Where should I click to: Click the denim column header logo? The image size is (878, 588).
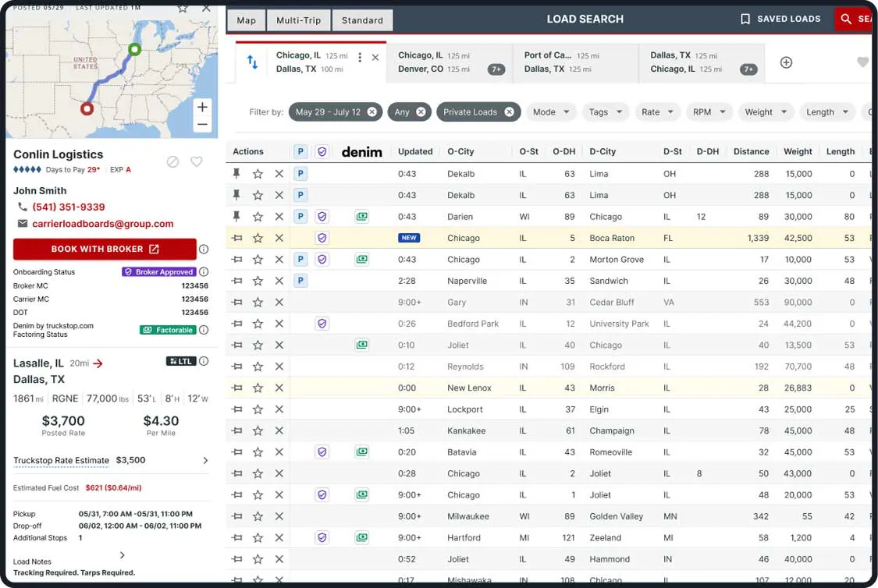[x=361, y=151]
